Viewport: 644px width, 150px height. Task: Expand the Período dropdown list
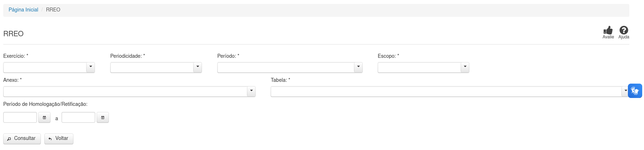point(358,67)
